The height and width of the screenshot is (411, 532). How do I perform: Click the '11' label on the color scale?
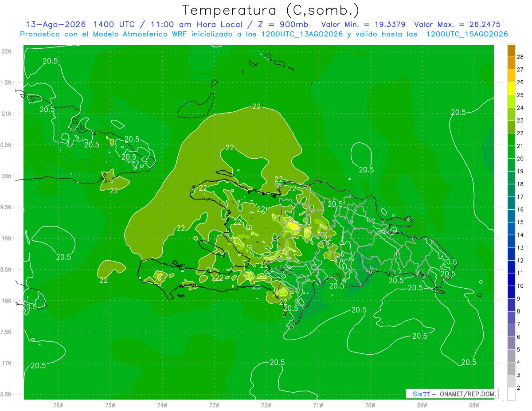(x=520, y=273)
